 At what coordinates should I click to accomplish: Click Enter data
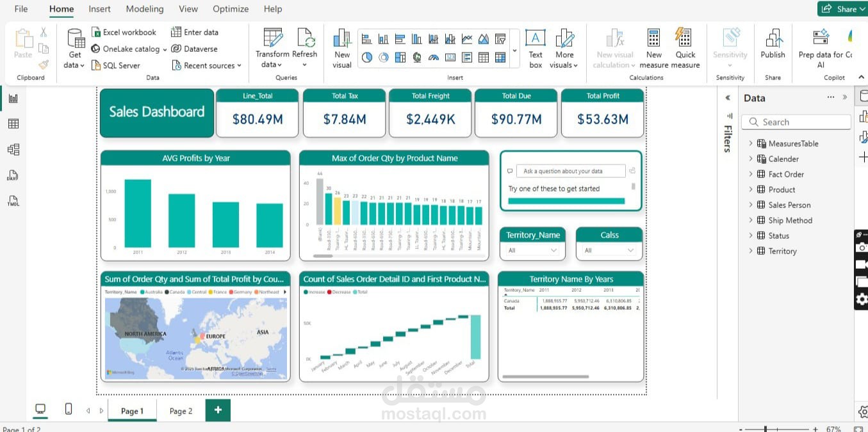pos(195,32)
